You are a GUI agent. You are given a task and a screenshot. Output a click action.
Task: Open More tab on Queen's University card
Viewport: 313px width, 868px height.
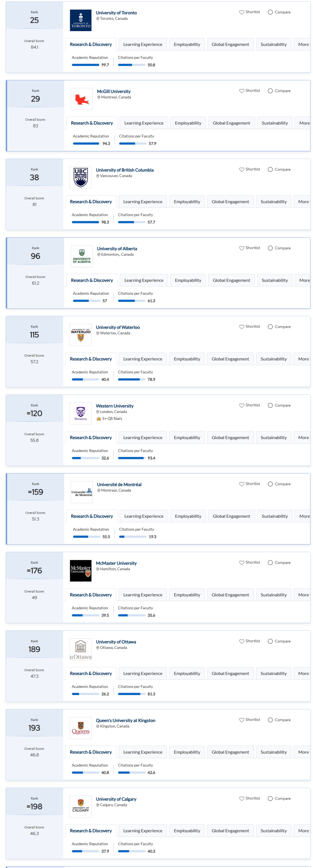click(303, 752)
